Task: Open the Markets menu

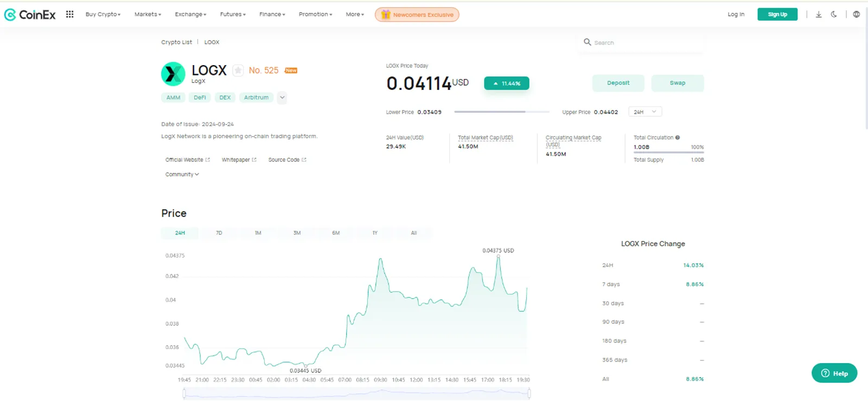Action: (x=148, y=15)
